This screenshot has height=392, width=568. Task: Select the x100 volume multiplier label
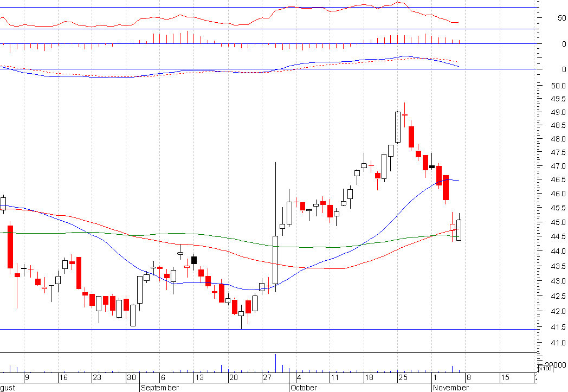click(545, 369)
